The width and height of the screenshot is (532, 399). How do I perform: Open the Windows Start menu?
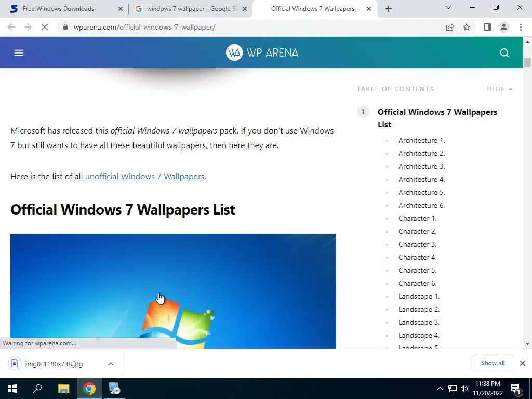[12, 389]
